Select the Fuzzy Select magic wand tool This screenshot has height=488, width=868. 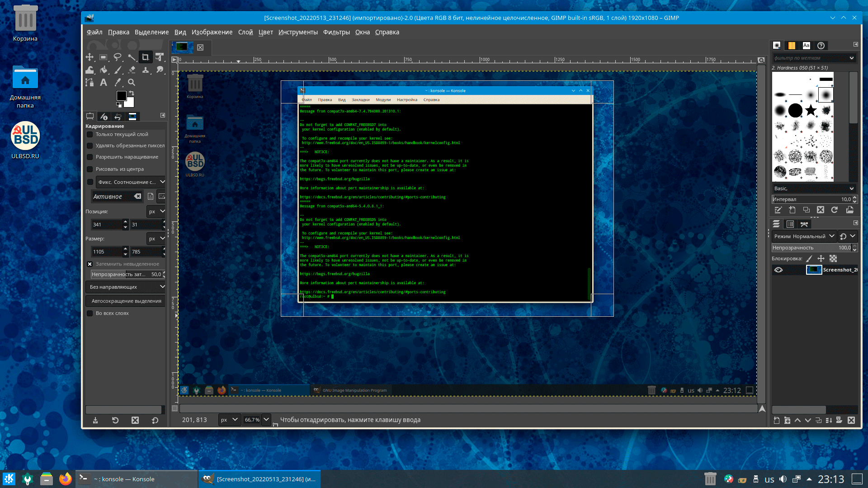(x=132, y=57)
